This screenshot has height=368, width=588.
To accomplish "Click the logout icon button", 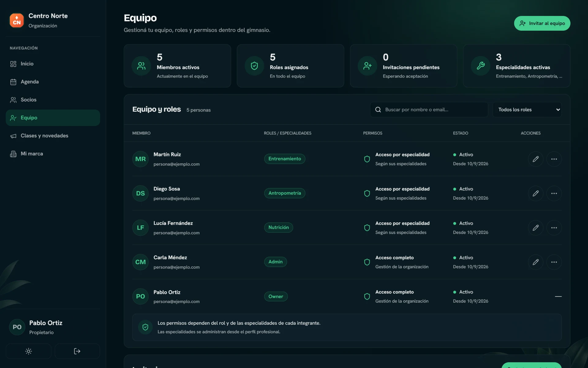I will tap(77, 351).
